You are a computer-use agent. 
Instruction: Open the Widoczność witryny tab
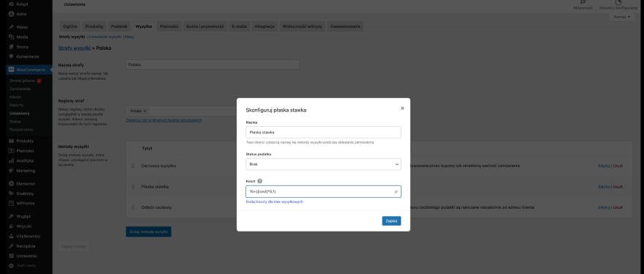303,26
